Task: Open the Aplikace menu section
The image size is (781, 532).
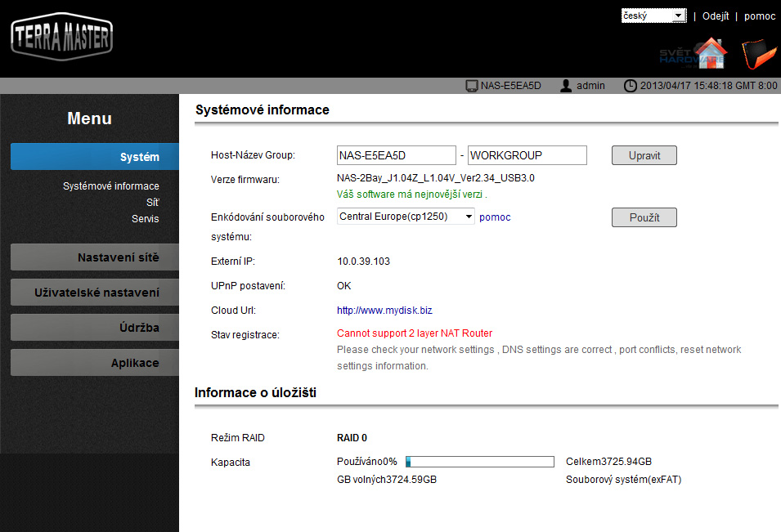Action: pos(94,363)
